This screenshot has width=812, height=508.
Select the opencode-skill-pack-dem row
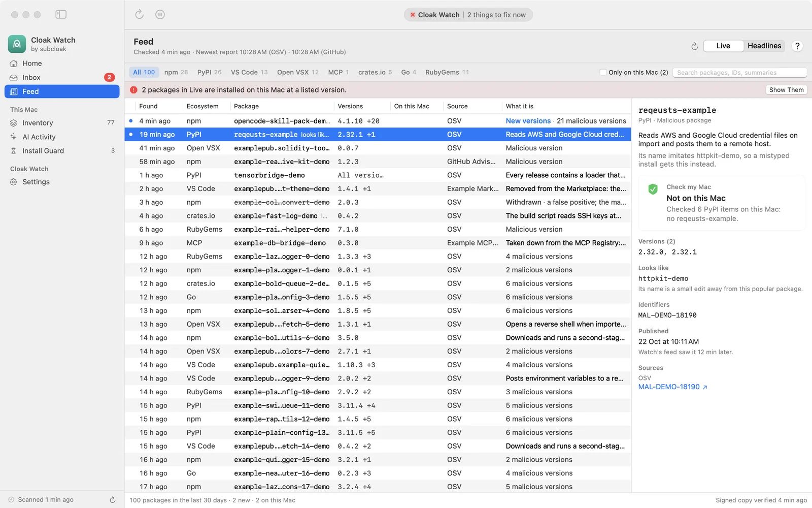point(378,121)
